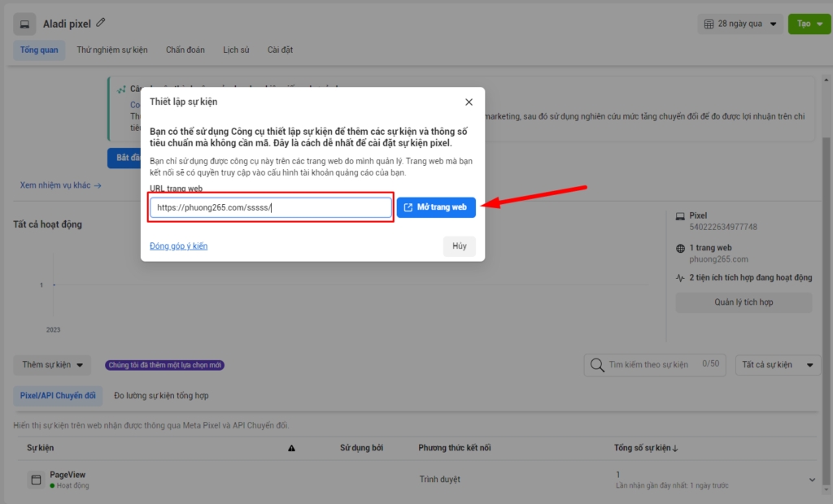
Task: Click the magnifier icon in event search
Action: pos(597,365)
